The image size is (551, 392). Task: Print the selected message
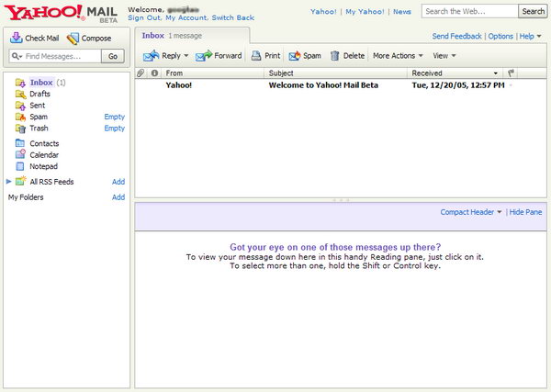point(265,56)
